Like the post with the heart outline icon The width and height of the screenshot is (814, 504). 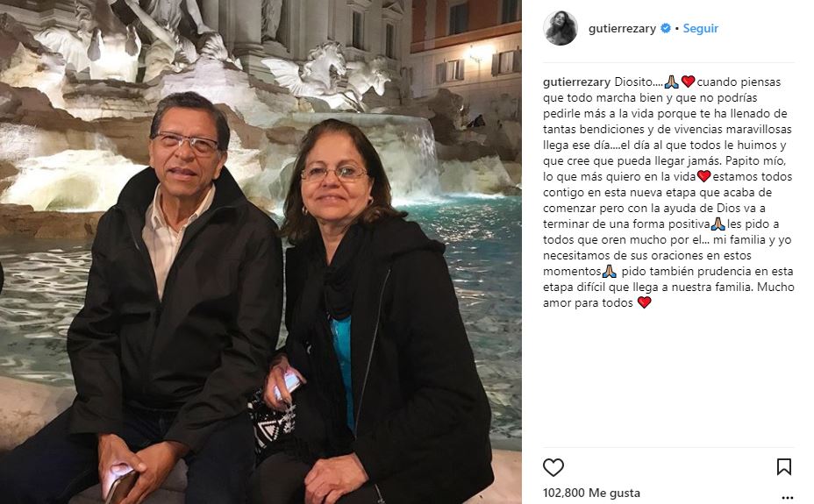[x=553, y=467]
